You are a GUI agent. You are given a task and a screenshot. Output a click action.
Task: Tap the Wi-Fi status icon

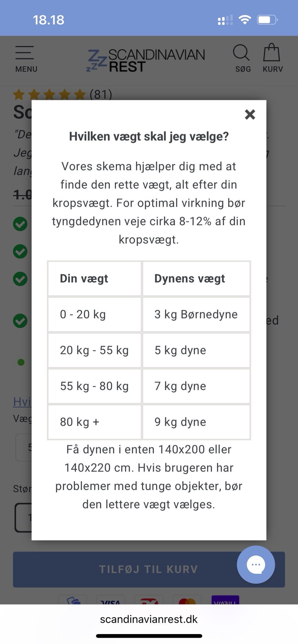[x=245, y=20]
